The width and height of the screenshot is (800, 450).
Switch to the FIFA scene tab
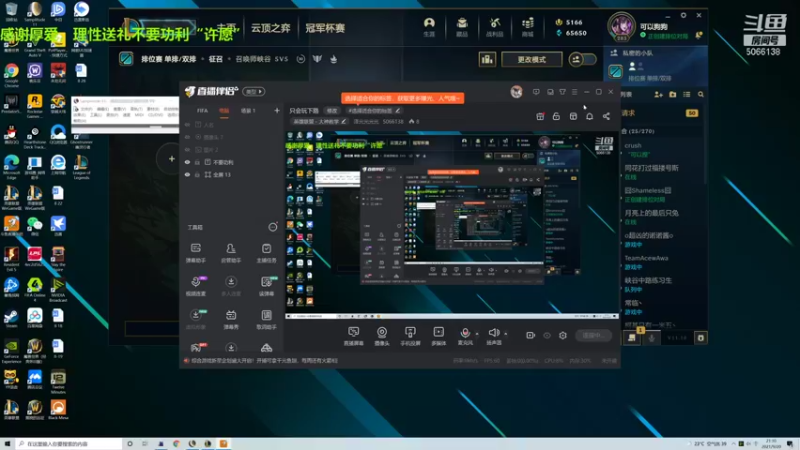203,110
